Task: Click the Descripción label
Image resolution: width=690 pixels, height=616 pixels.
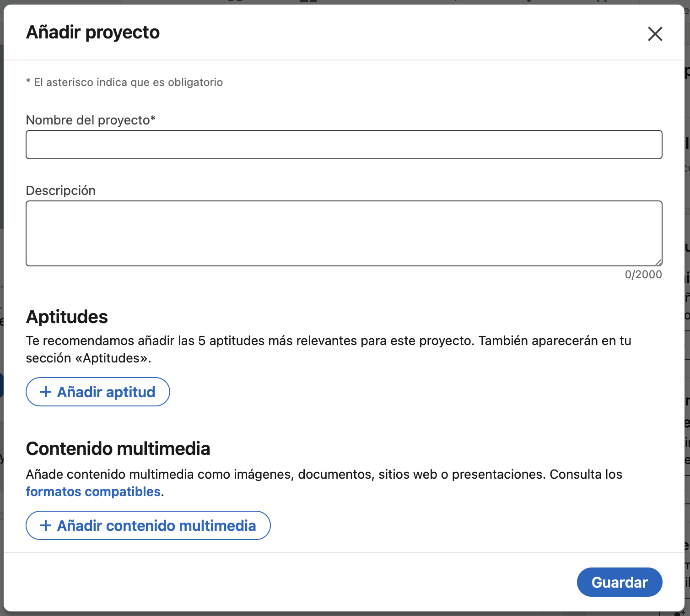Action: coord(61,190)
